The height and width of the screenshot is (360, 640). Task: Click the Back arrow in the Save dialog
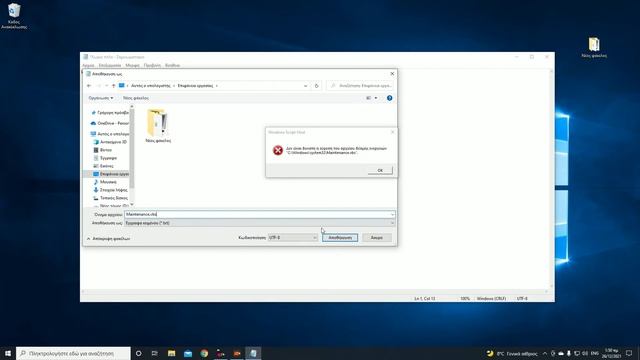pyautogui.click(x=89, y=86)
